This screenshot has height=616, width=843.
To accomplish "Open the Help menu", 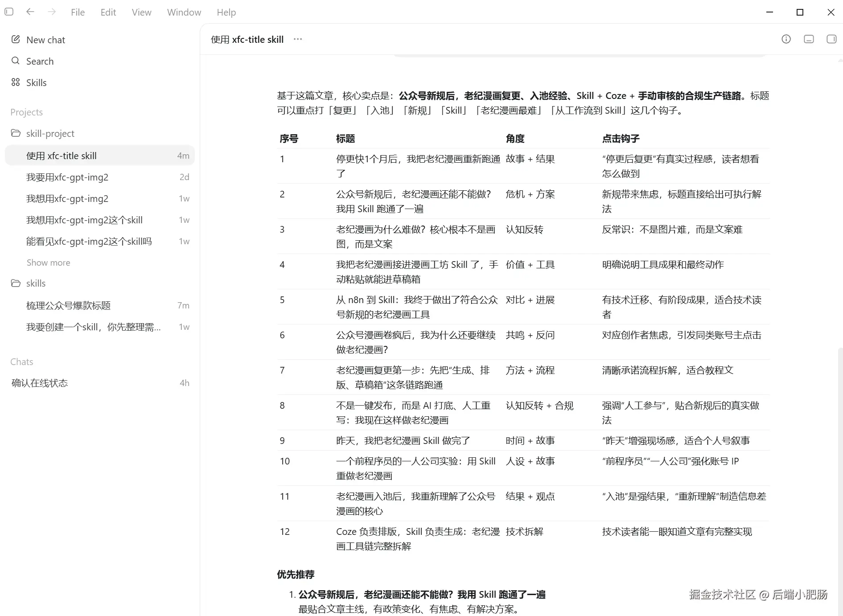I will click(226, 12).
